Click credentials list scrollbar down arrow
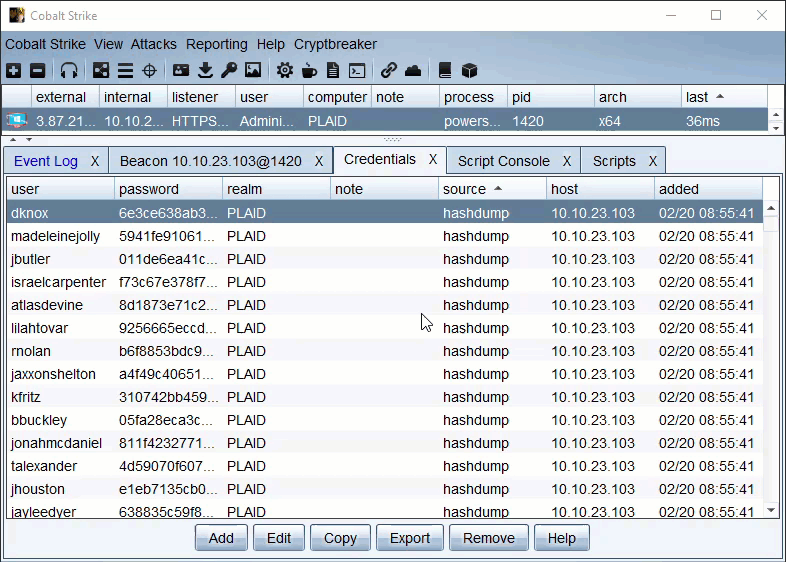The height and width of the screenshot is (562, 786). 771,510
